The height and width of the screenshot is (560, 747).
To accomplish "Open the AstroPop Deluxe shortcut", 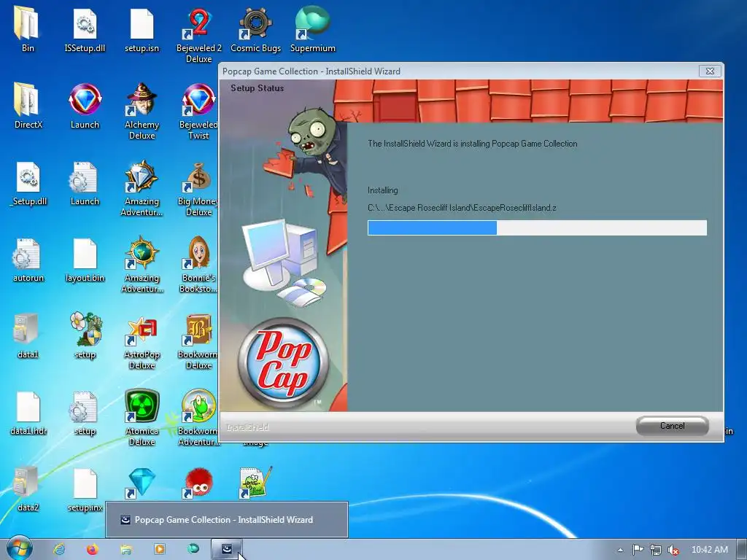I will pyautogui.click(x=142, y=342).
